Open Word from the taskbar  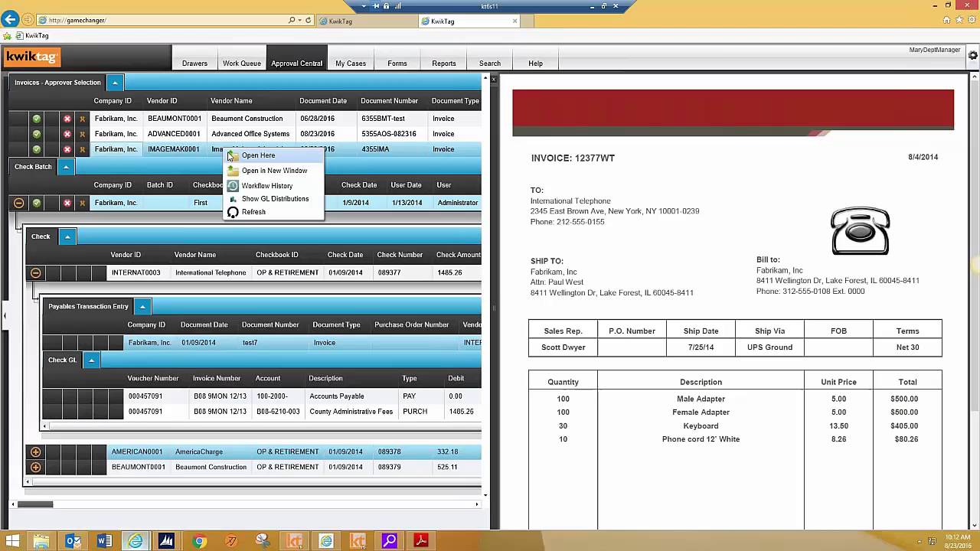(104, 541)
